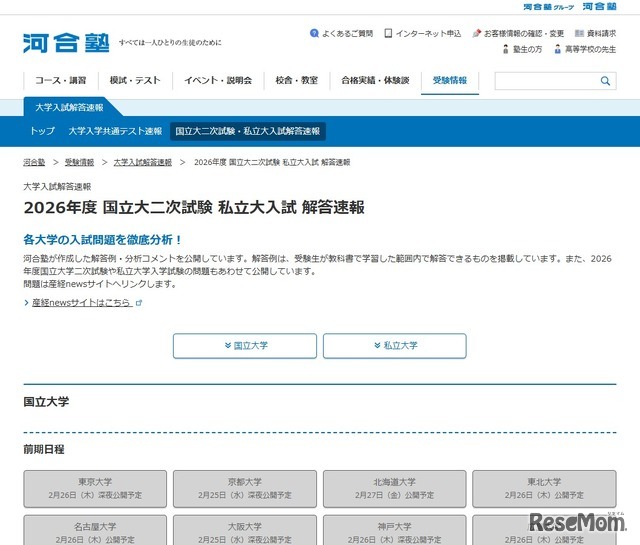Viewport: 640px width, 545px height.
Task: Click the search magnifier icon
Action: pos(605,81)
